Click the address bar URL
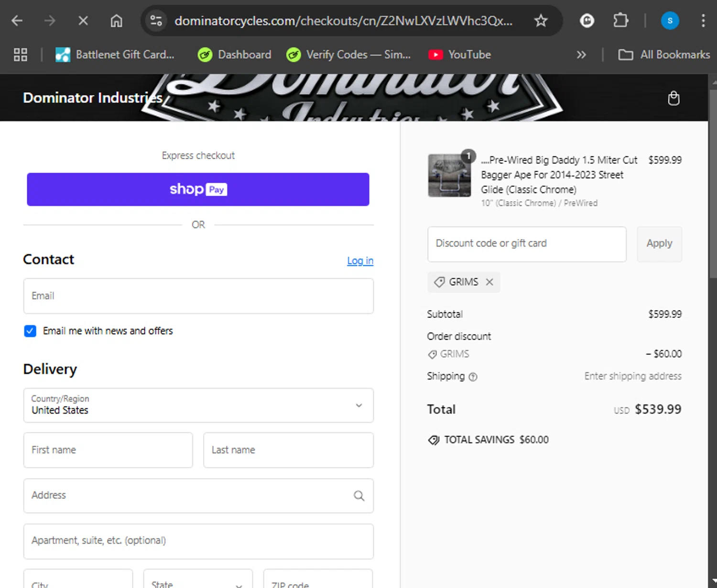The width and height of the screenshot is (717, 588). tap(343, 21)
